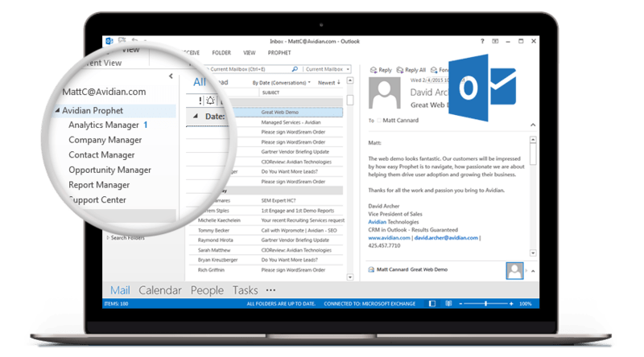This screenshot has height=357, width=644.
Task: Click the zoom out minus button
Action: [460, 304]
